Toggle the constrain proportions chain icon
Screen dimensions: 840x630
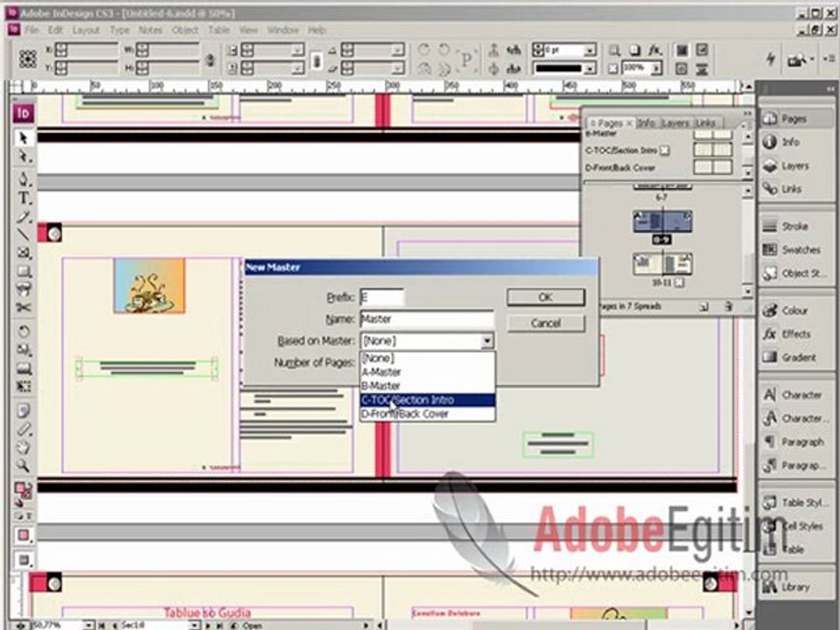[210, 59]
